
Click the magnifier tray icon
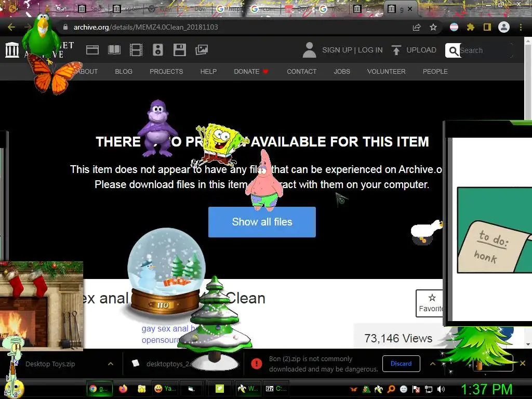pyautogui.click(x=391, y=389)
